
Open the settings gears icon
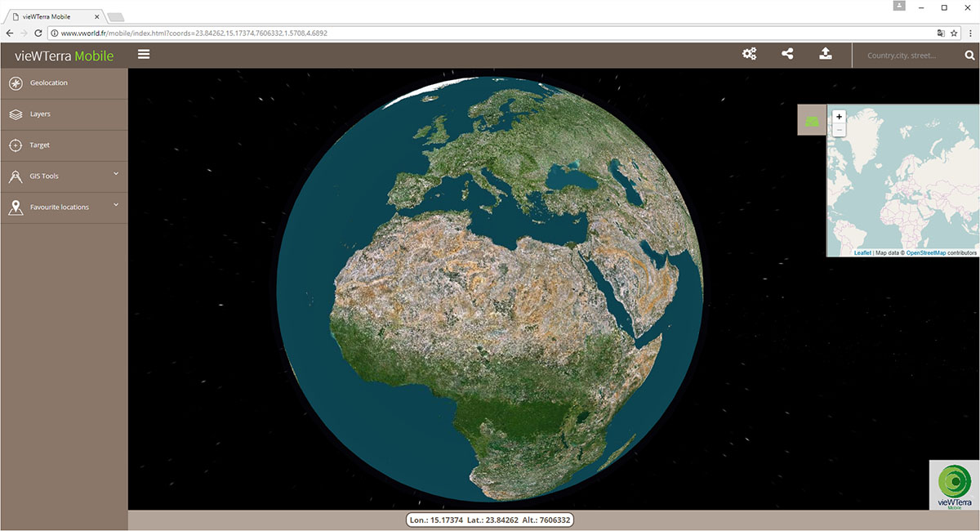749,54
